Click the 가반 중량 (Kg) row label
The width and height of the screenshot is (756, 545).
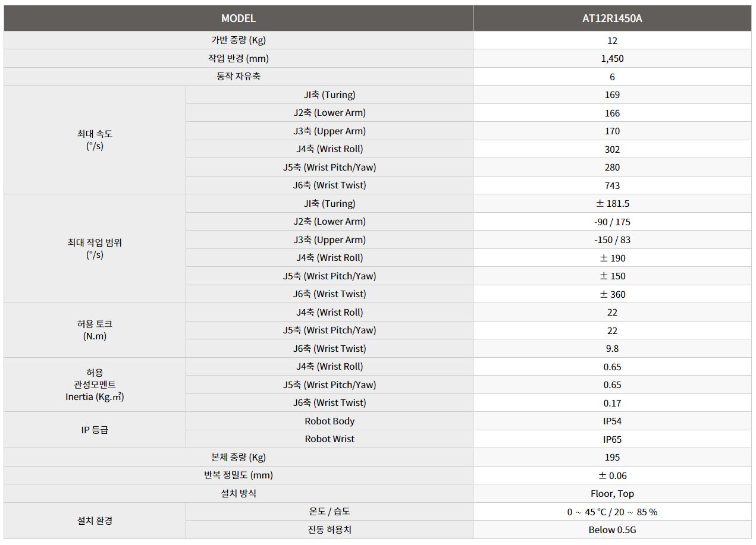[x=239, y=40]
